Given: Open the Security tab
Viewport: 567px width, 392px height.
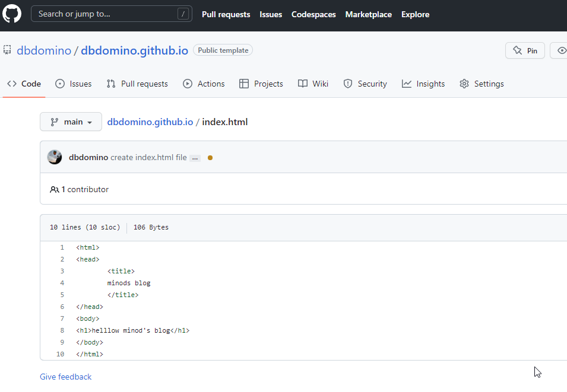Looking at the screenshot, I should click(365, 84).
